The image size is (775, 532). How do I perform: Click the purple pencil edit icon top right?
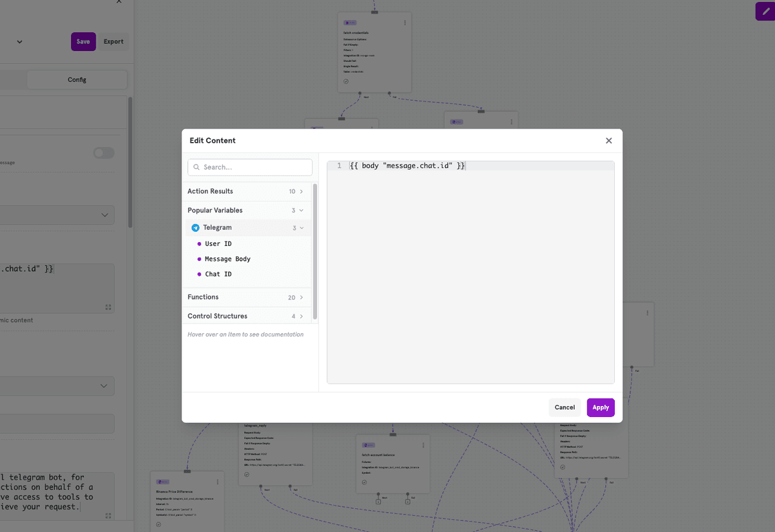click(766, 11)
